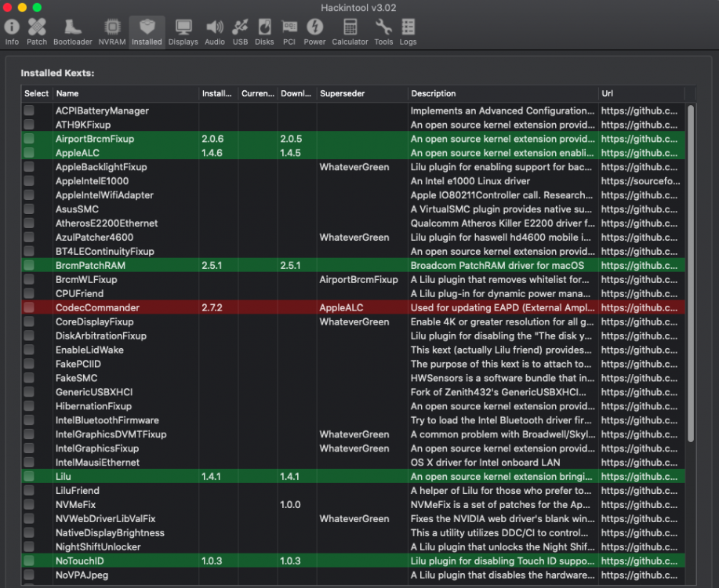
Task: Select the GenericUSBXHCI row name
Action: click(x=94, y=392)
